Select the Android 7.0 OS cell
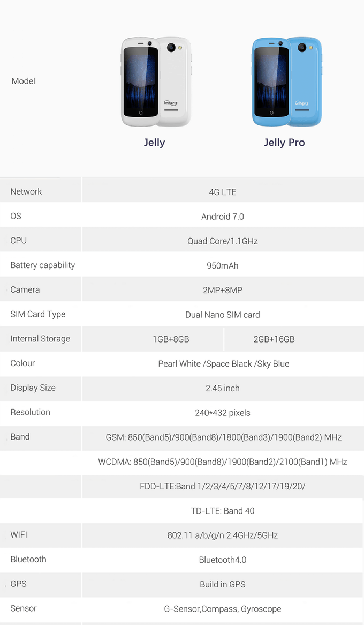The width and height of the screenshot is (364, 625). 223,217
